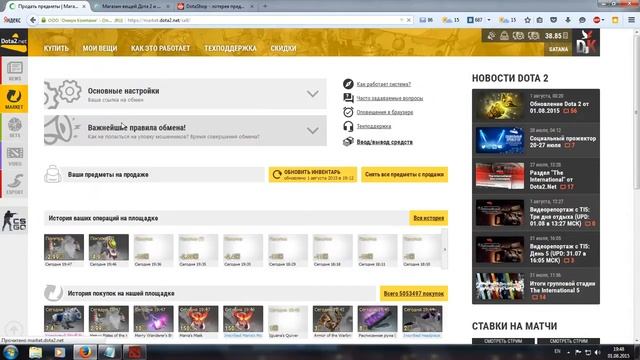Open the Merry Wanderer's purchase thumbnail
This screenshot has width=640, height=360.
click(x=153, y=319)
